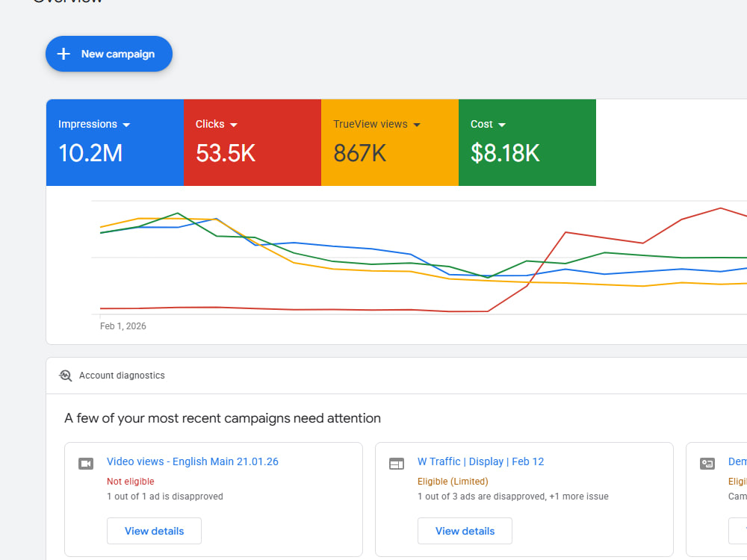This screenshot has width=747, height=560.
Task: Click the Account diagnostics heading
Action: [x=122, y=376]
